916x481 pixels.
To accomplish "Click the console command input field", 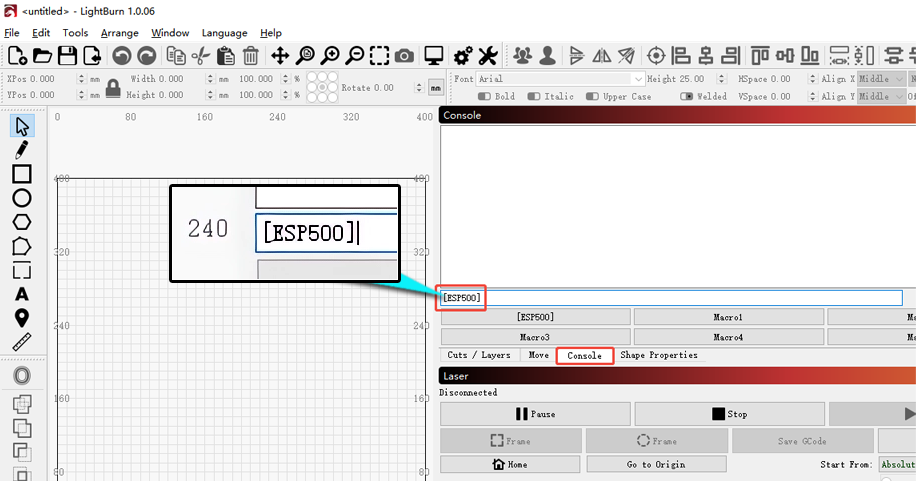I will click(671, 298).
